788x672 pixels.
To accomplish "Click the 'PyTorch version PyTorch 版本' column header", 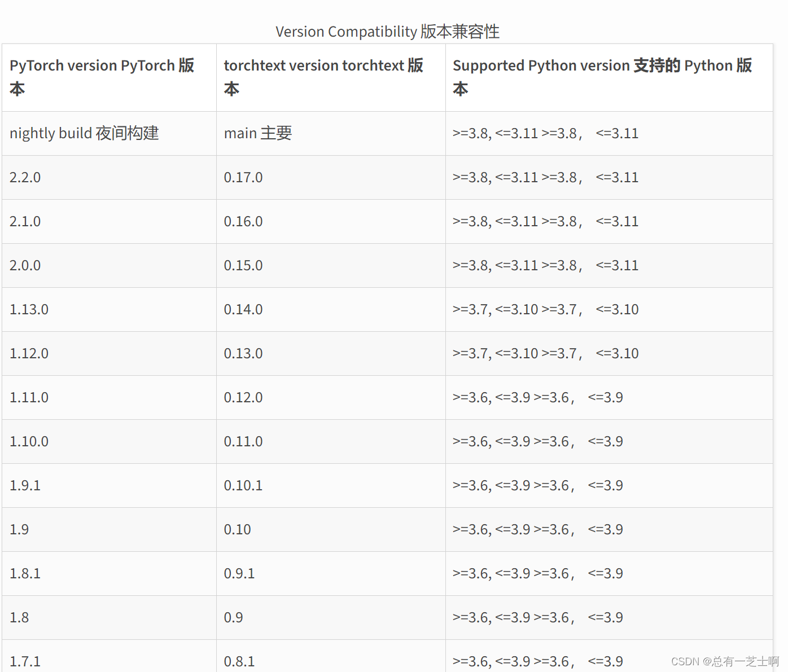I will point(110,77).
